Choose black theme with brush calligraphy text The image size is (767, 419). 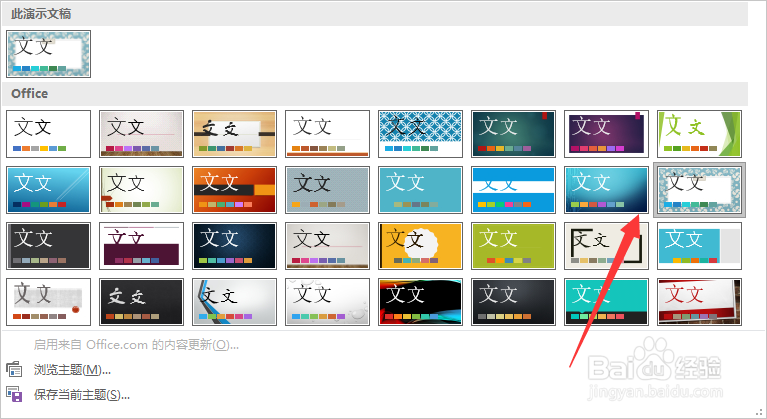tap(141, 302)
